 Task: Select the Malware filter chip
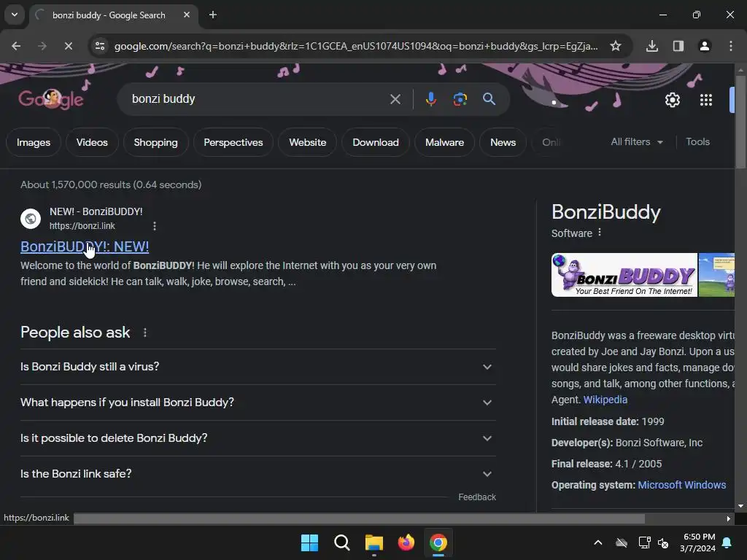(444, 142)
